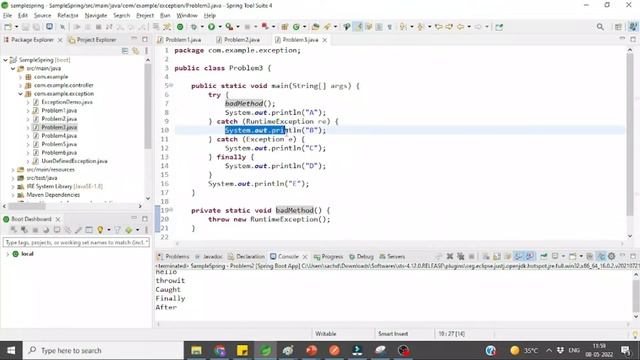Viewport: 640px width, 360px height.
Task: Toggle Block Selection Mode icon
Action: tap(379, 27)
